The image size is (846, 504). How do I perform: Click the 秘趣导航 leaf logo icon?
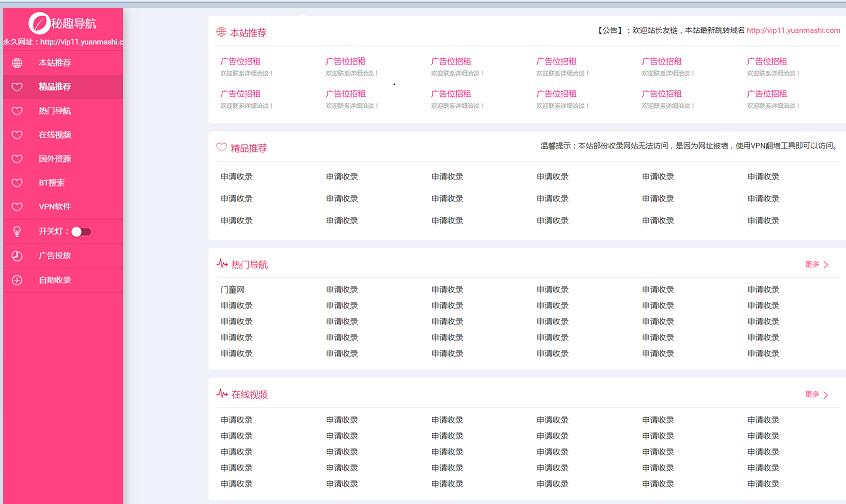pyautogui.click(x=38, y=23)
